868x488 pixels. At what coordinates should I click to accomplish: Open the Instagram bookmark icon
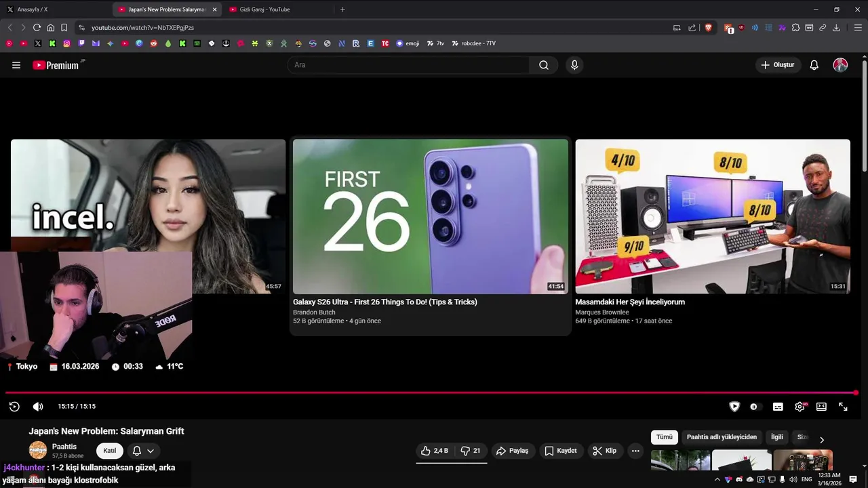66,43
